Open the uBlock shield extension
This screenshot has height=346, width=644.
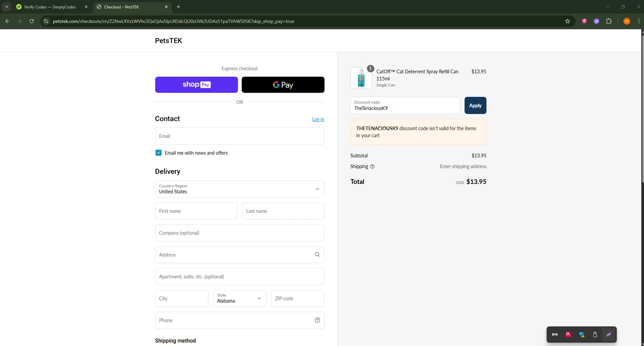584,21
